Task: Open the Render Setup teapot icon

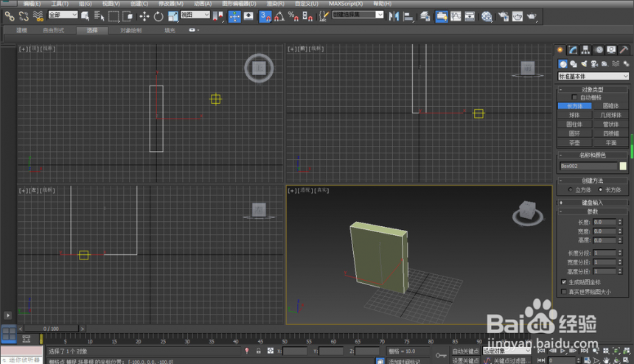Action: [x=504, y=16]
